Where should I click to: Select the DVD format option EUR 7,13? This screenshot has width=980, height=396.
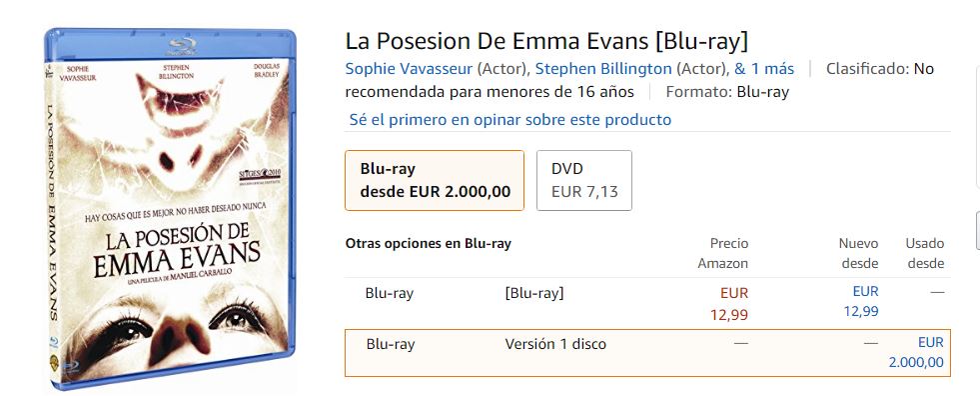tap(583, 180)
